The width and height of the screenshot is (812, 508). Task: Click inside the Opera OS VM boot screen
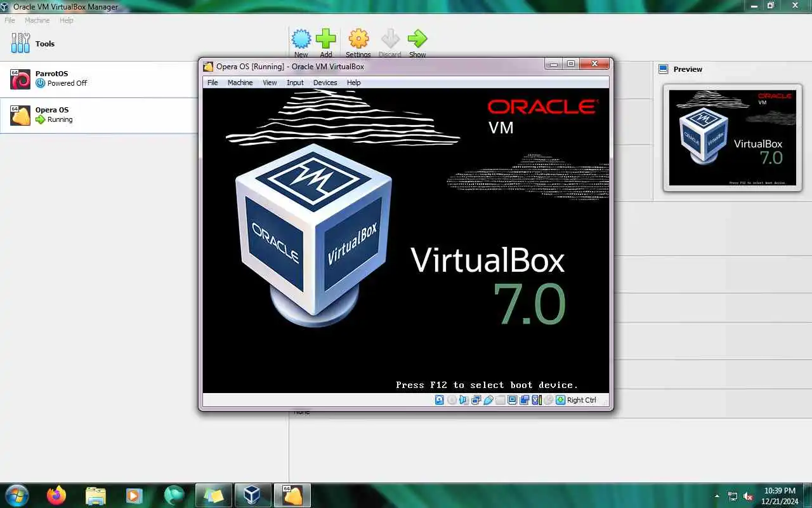[x=406, y=240]
